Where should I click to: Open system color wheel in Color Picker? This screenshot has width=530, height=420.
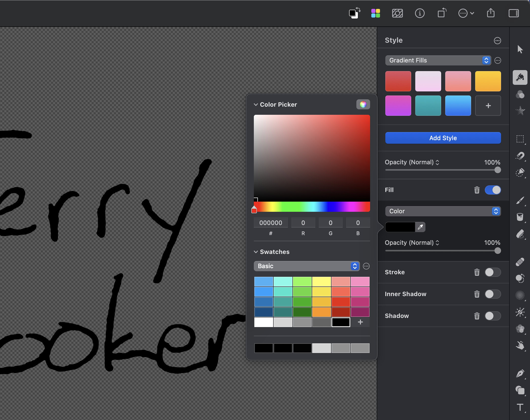363,104
